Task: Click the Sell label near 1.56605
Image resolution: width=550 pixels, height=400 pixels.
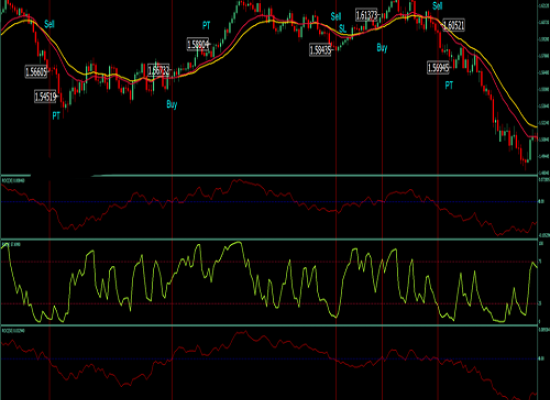Action: coord(49,24)
